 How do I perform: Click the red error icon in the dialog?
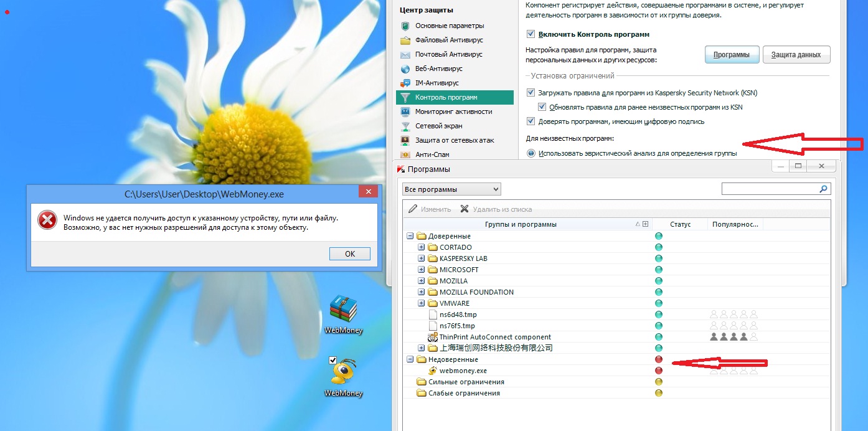pos(47,219)
